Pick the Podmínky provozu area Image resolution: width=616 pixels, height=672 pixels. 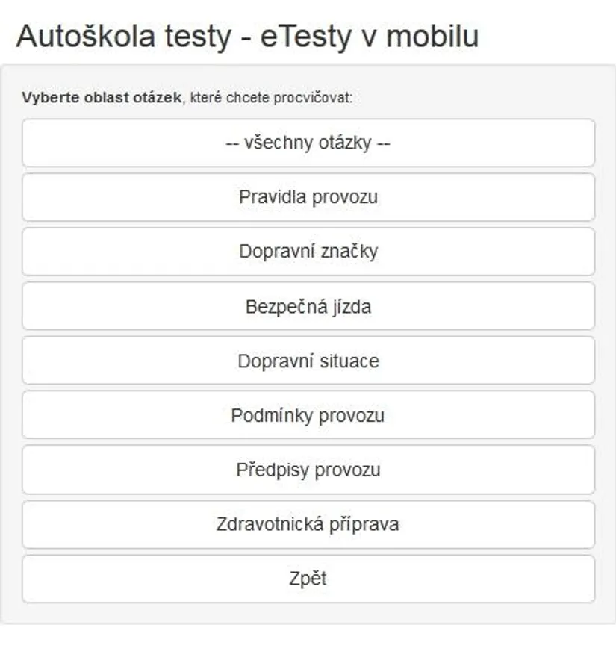(x=308, y=415)
